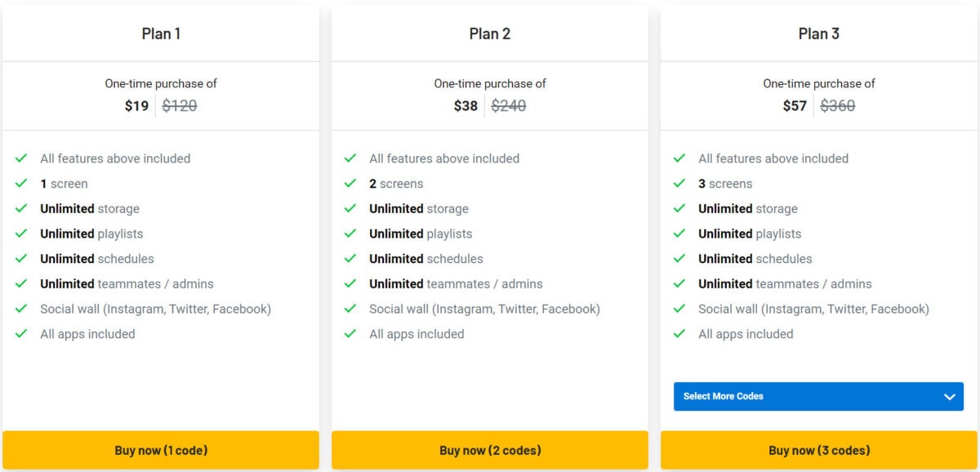Click the checkmark beside 'All apps included' in Plan 1
The width and height of the screenshot is (980, 472).
pyautogui.click(x=24, y=334)
